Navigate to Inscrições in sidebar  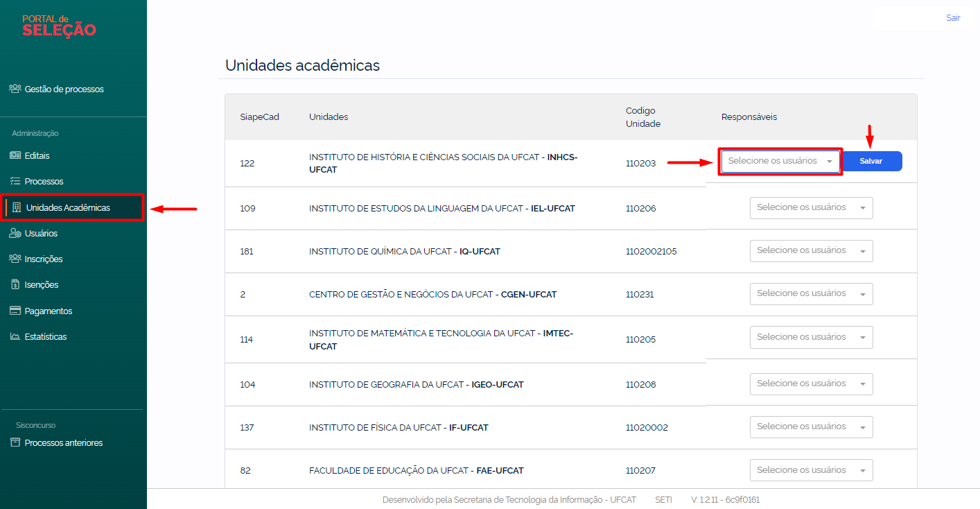click(x=44, y=259)
